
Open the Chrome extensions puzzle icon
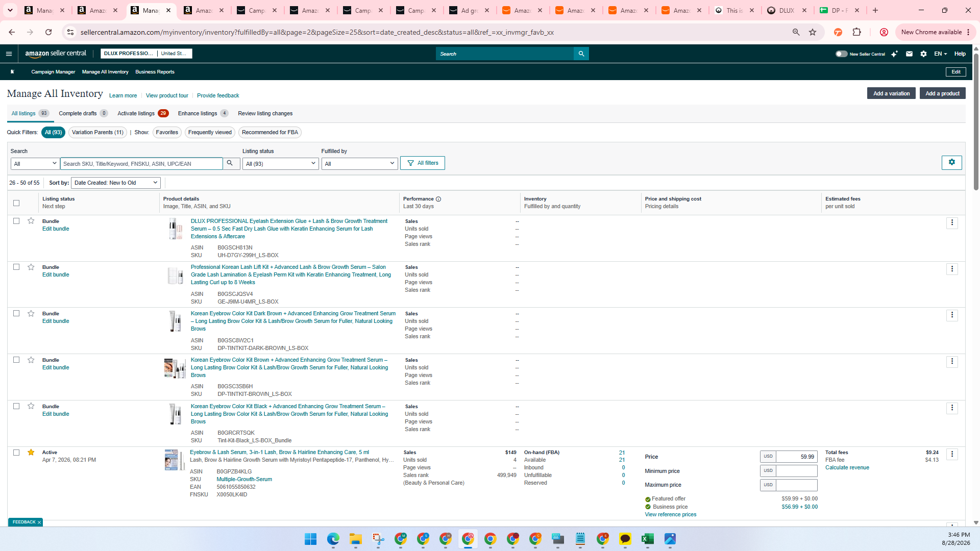tap(856, 32)
